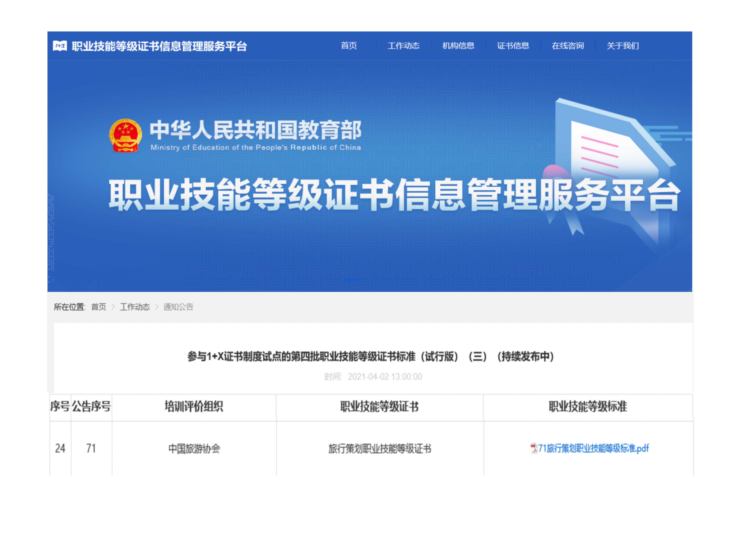Screen dimensions: 756x535
Task: Click the table cell with value 71
Action: click(x=91, y=448)
